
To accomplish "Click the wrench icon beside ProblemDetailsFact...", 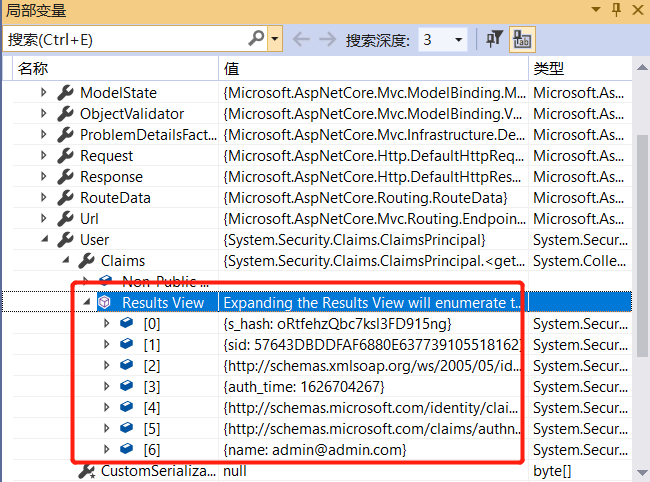I will (x=65, y=135).
